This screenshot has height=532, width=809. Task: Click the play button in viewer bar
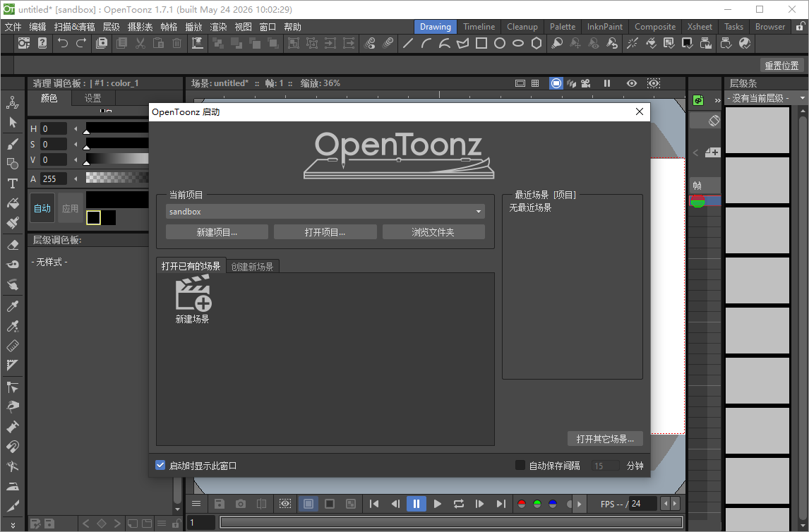[438, 504]
